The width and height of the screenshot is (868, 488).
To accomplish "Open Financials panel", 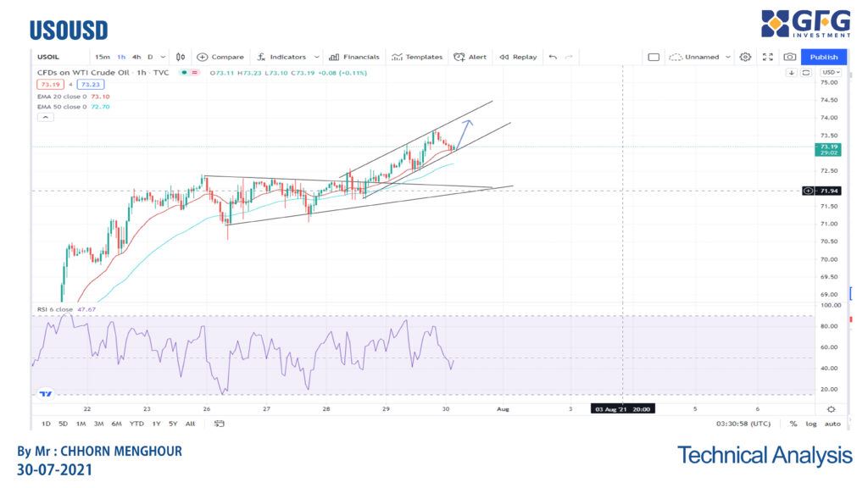I will pyautogui.click(x=354, y=57).
